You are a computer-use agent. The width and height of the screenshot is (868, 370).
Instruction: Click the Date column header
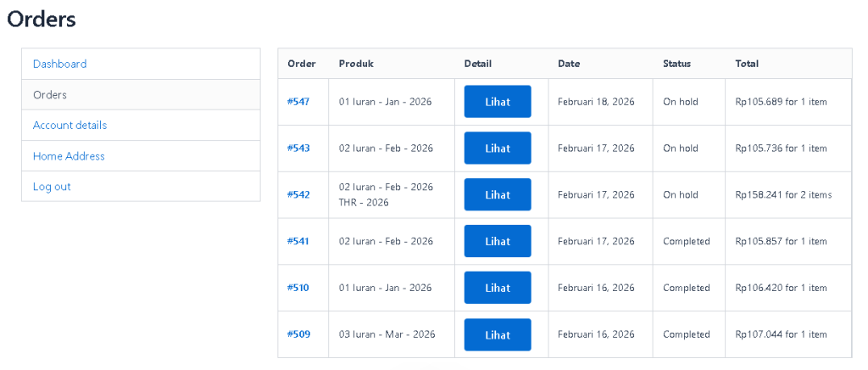pos(569,64)
